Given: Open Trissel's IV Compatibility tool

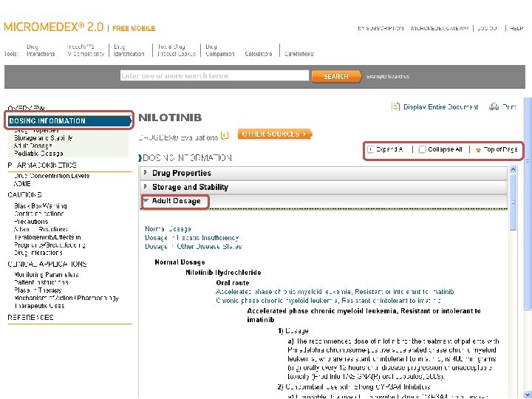Looking at the screenshot, I should [x=86, y=50].
